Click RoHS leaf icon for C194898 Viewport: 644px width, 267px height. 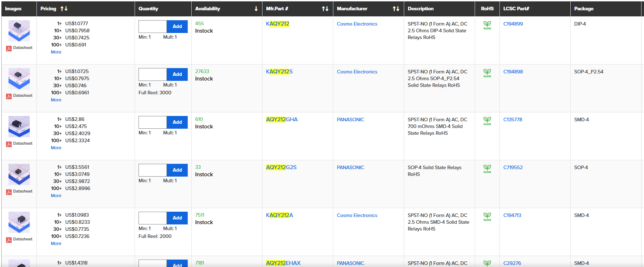(x=487, y=73)
